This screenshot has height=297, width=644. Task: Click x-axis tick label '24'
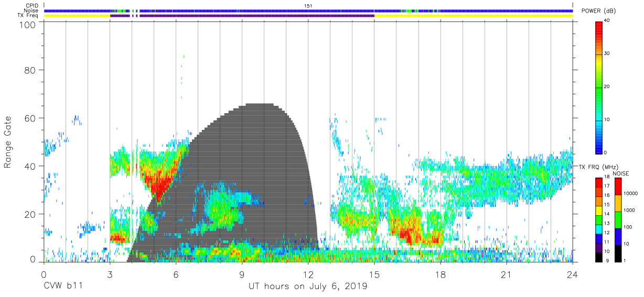[x=573, y=274]
